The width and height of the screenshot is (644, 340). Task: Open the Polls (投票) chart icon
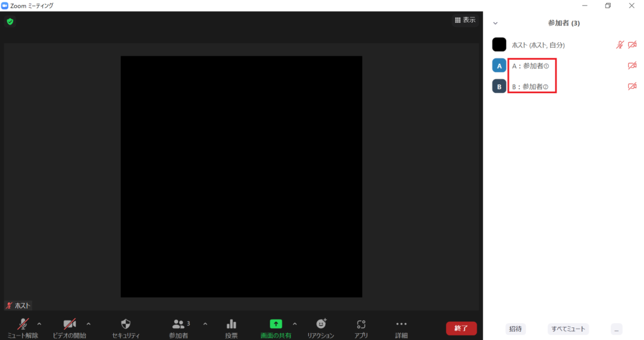(x=231, y=324)
